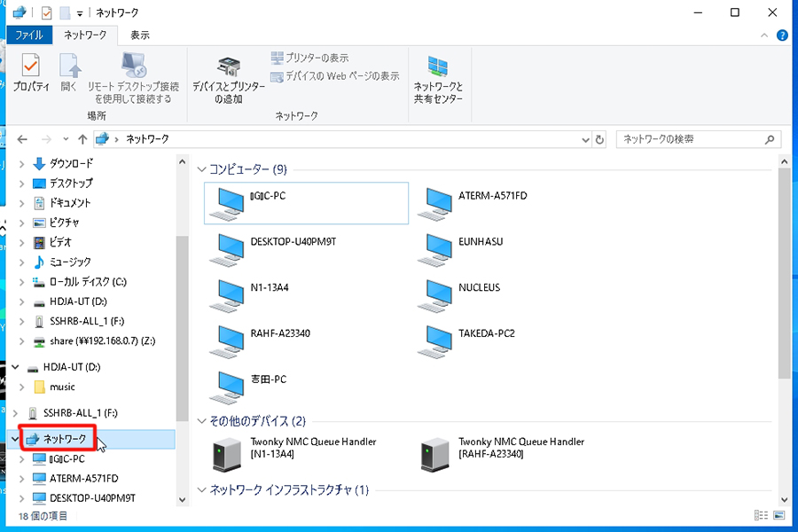Collapse the その他のデバイス (2) group
Screen dimensions: 798x532
201,421
